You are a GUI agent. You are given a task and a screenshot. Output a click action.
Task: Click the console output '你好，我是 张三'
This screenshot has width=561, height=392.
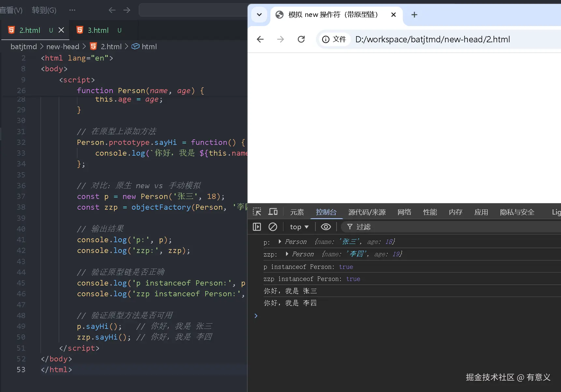pyautogui.click(x=290, y=291)
